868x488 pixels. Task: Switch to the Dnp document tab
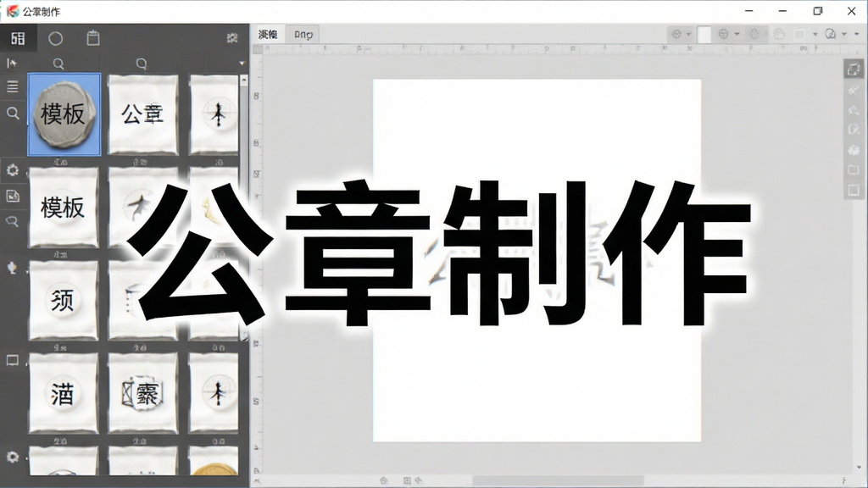point(303,34)
